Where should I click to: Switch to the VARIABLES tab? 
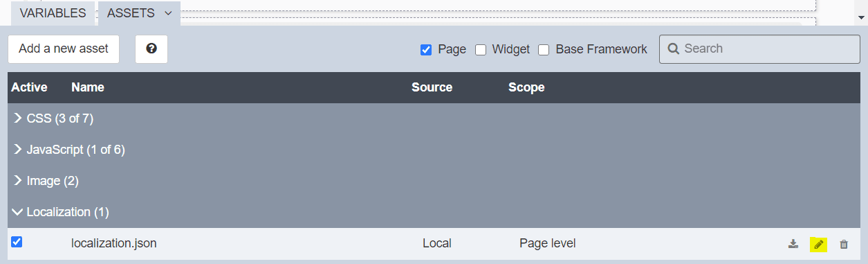[53, 13]
